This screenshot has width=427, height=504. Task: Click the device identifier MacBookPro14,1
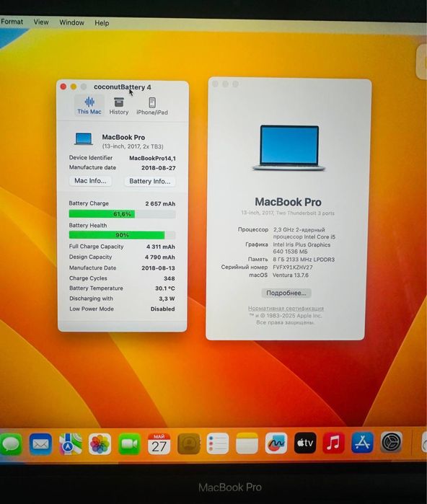152,158
